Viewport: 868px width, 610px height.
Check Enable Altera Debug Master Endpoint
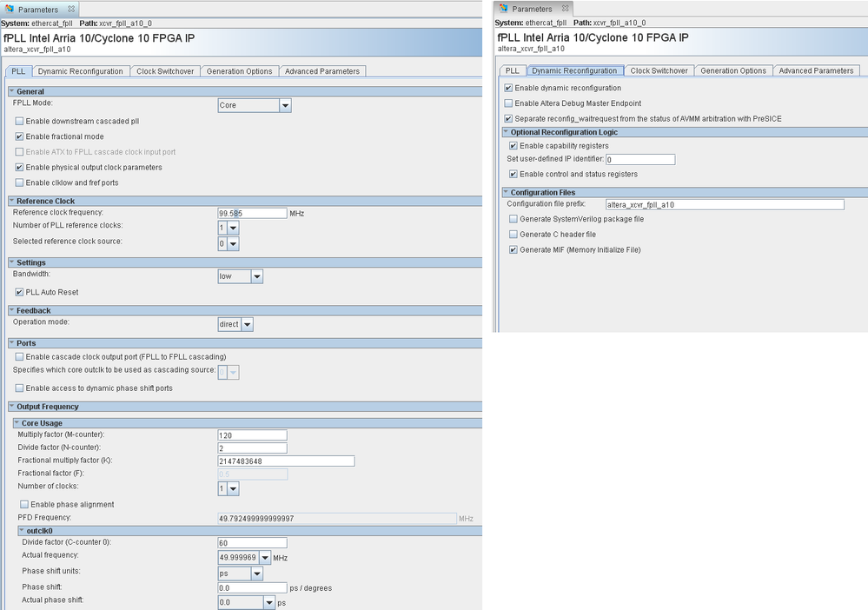(508, 103)
